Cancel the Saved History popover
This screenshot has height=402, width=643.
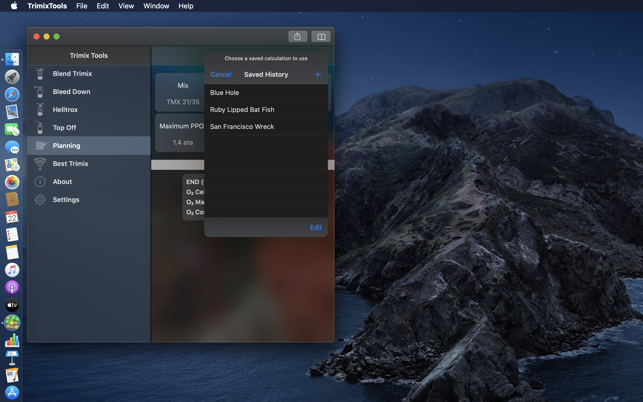click(221, 75)
